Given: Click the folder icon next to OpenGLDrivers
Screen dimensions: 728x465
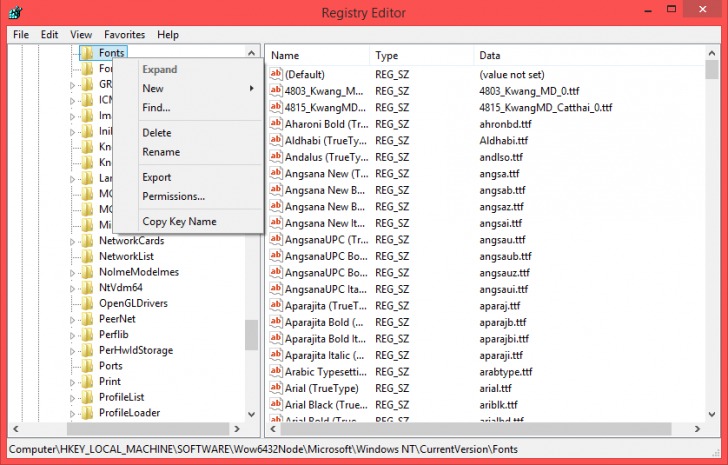Looking at the screenshot, I should (88, 304).
